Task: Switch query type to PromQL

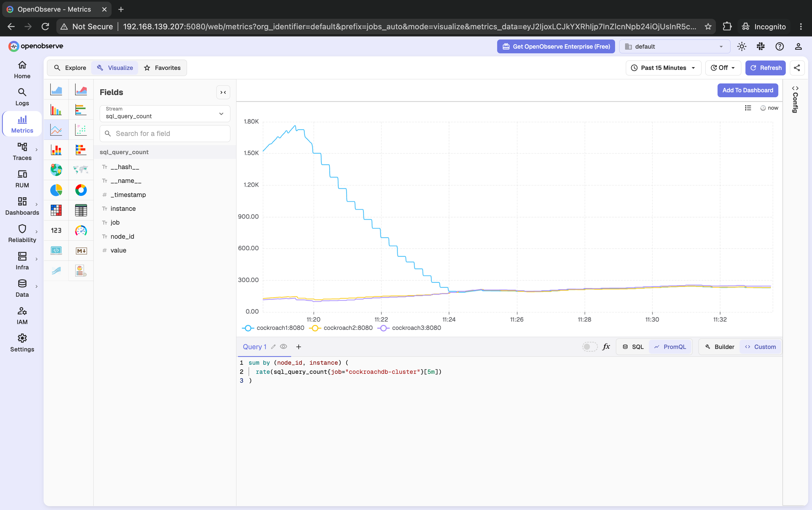Action: (670, 347)
